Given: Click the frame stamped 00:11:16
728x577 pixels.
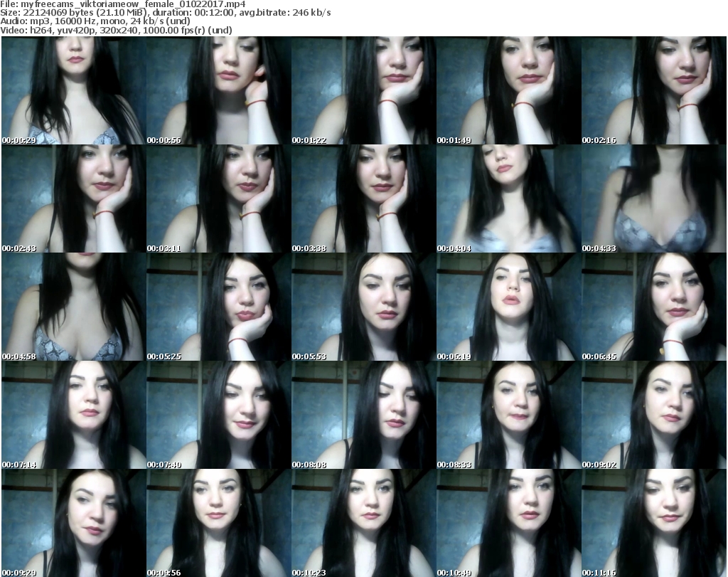Looking at the screenshot, I should [x=654, y=523].
